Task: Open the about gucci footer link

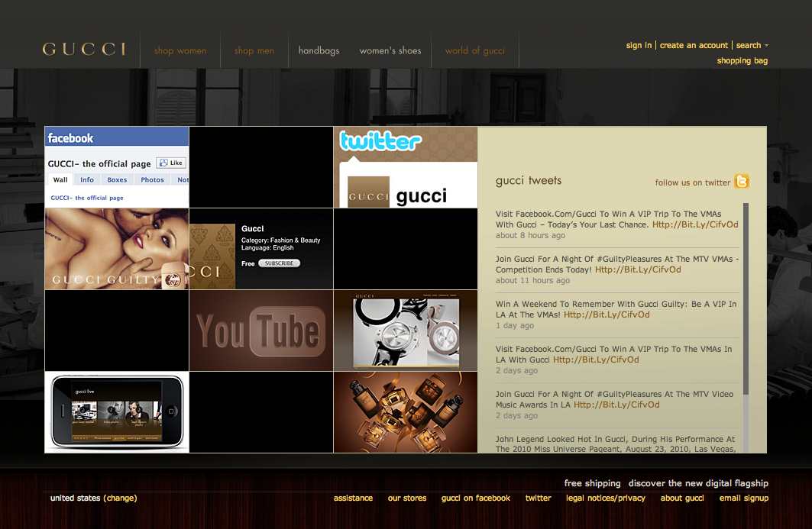Action: (682, 498)
